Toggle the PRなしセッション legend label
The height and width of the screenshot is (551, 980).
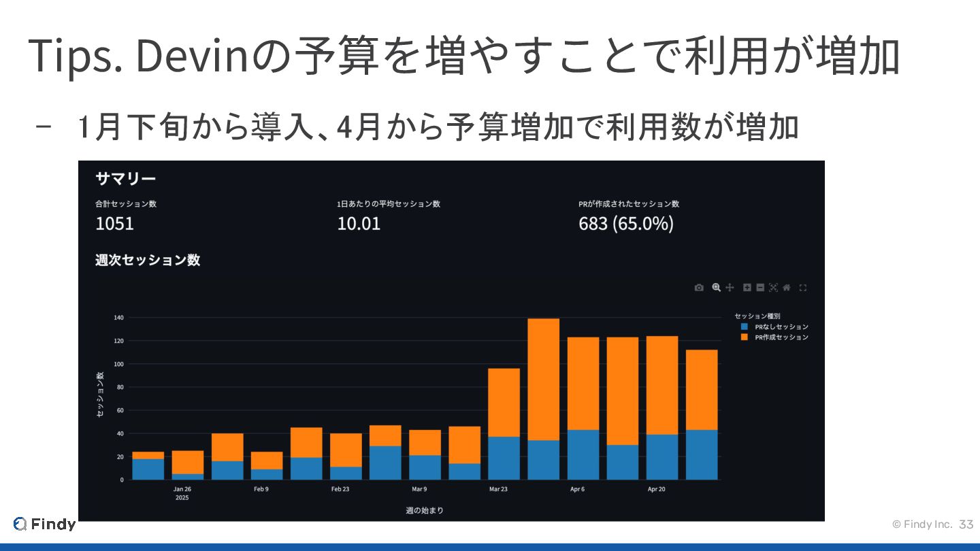click(781, 327)
